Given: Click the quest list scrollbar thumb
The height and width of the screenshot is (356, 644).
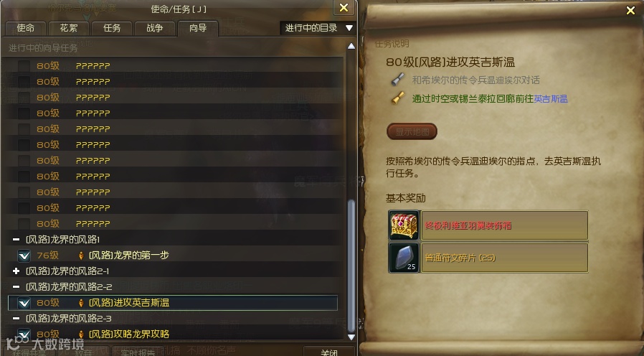Looking at the screenshot, I should click(351, 266).
